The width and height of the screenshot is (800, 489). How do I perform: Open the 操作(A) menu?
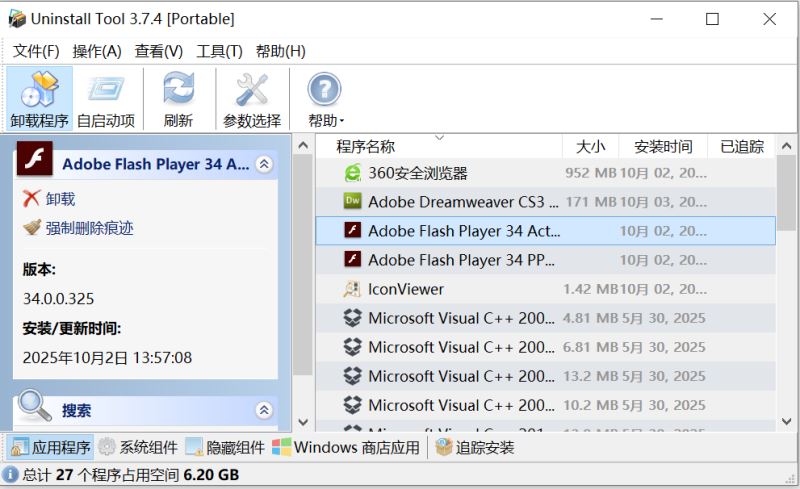point(97,51)
